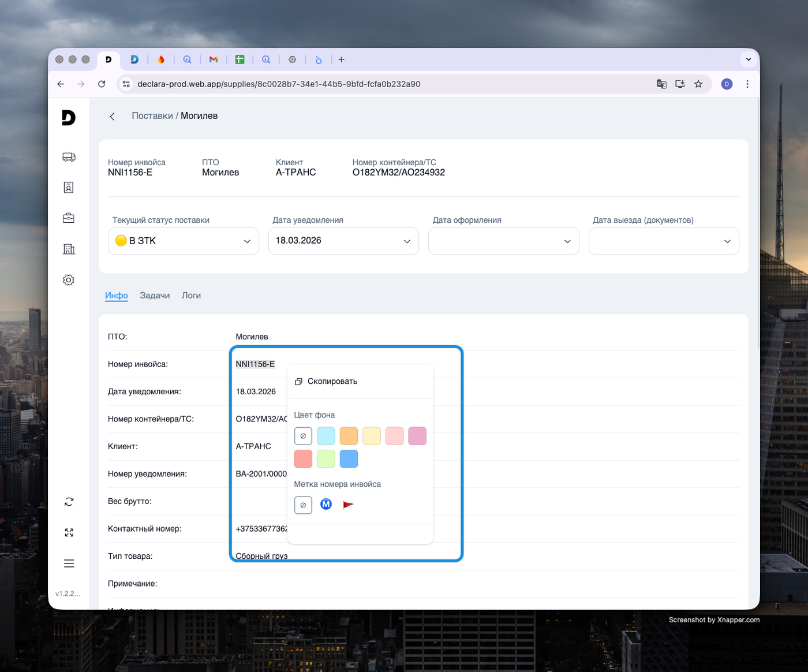Open the building companies sidebar icon
Image resolution: width=808 pixels, height=672 pixels.
(69, 249)
